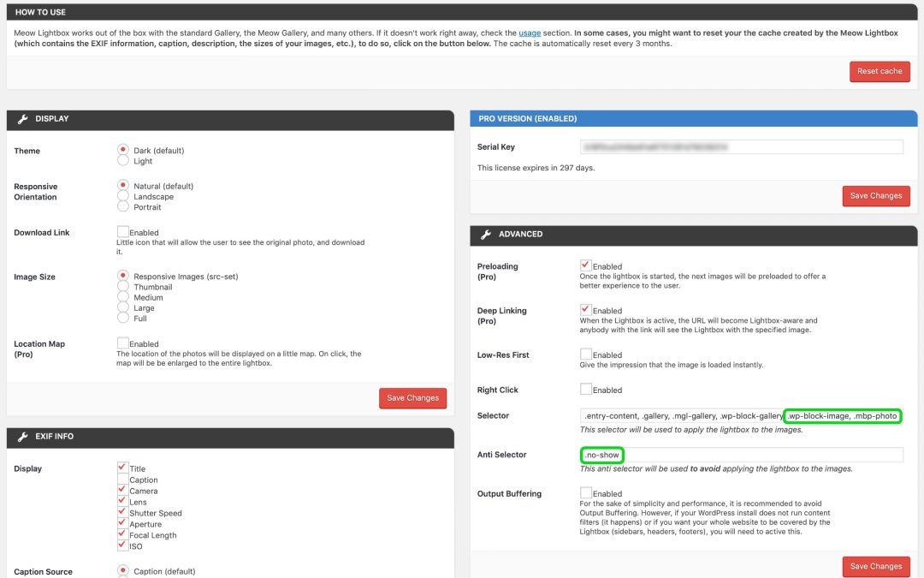Disable the Preloading checkbox
This screenshot has width=924, height=578.
tap(586, 265)
